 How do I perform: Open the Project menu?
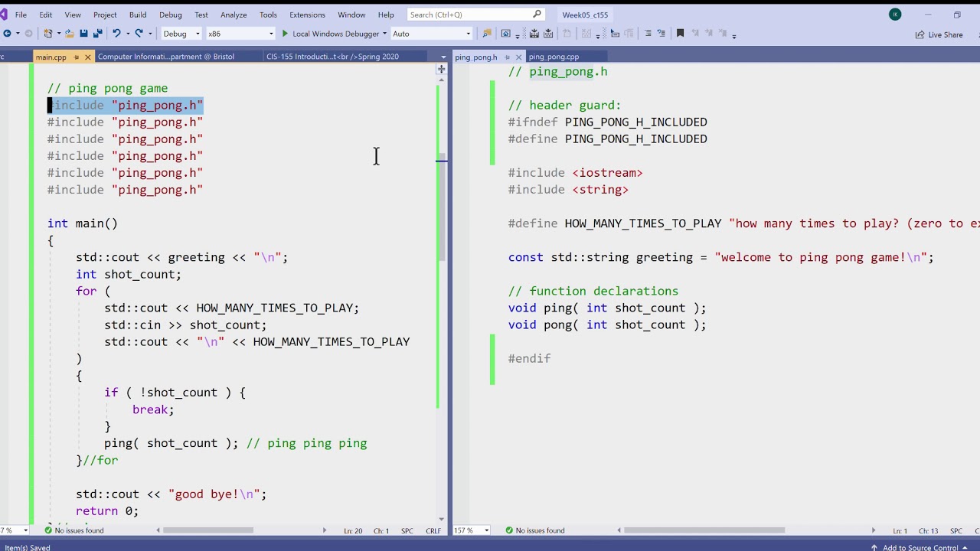[105, 15]
